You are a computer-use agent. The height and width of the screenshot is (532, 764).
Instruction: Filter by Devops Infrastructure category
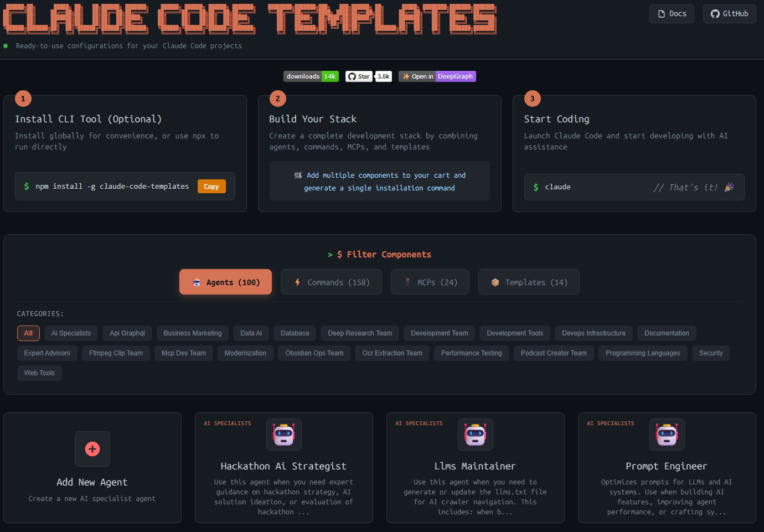click(x=593, y=333)
